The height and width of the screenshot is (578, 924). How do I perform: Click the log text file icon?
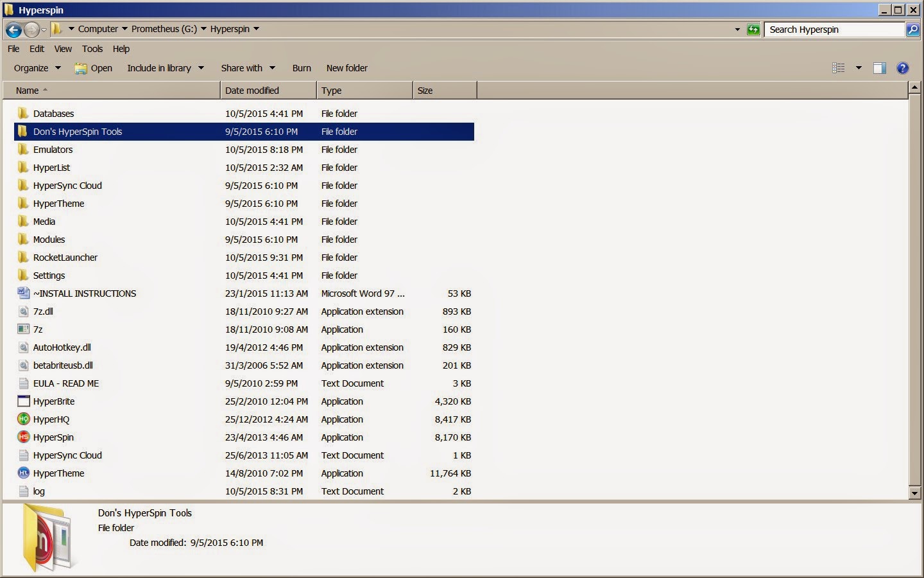(x=23, y=491)
